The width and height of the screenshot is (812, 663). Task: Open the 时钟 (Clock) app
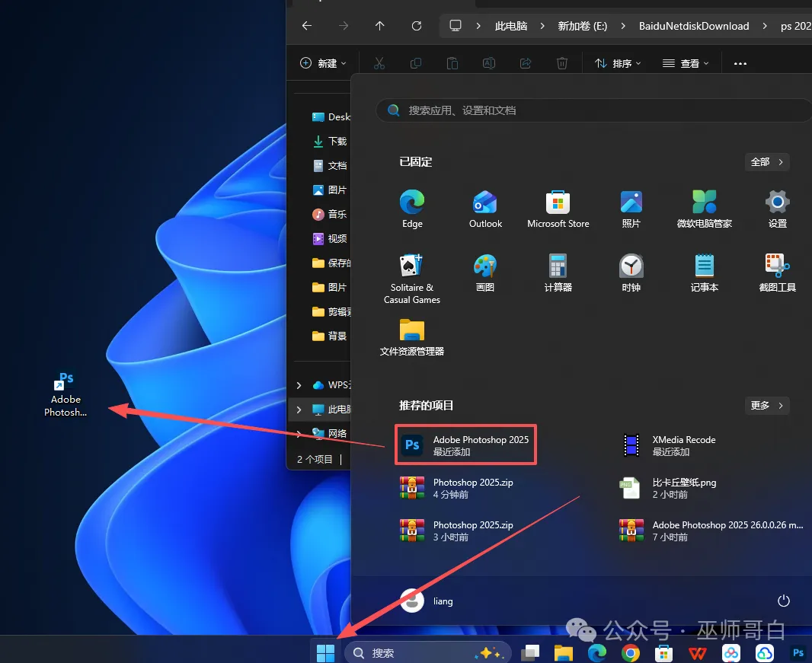[x=631, y=273]
